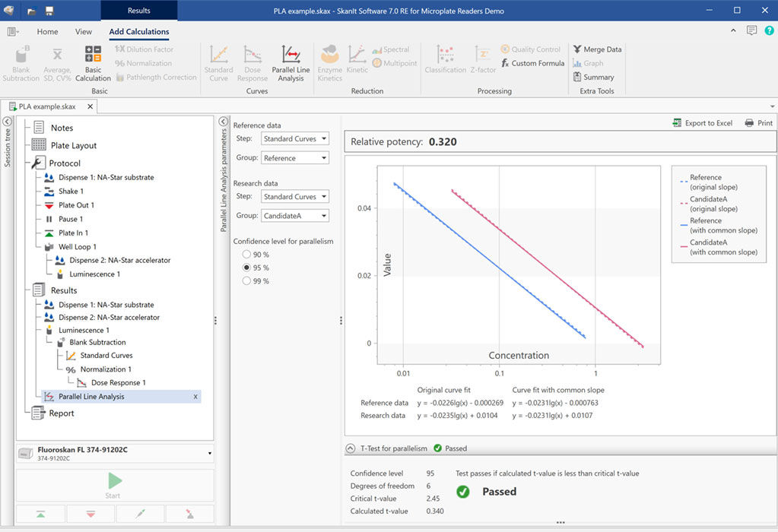
Task: Insert a Custom Formula
Action: [x=532, y=63]
